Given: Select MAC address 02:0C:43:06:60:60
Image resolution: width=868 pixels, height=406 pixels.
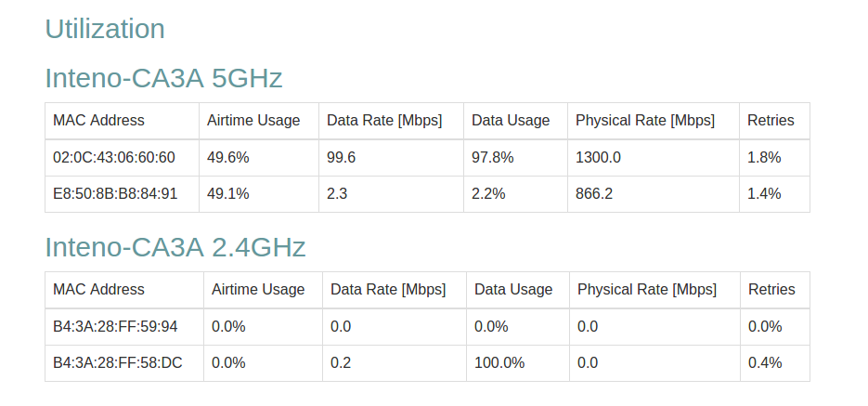Looking at the screenshot, I should [x=114, y=158].
